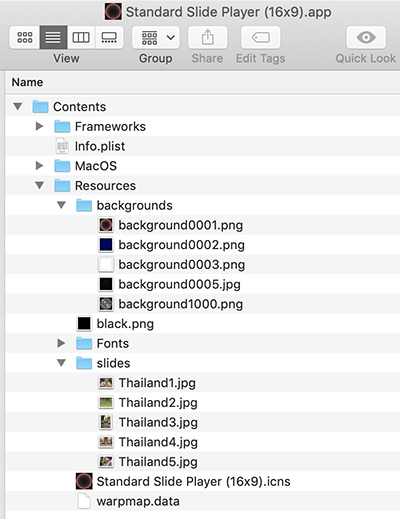Select the background1000.png thumbnail icon

[106, 304]
